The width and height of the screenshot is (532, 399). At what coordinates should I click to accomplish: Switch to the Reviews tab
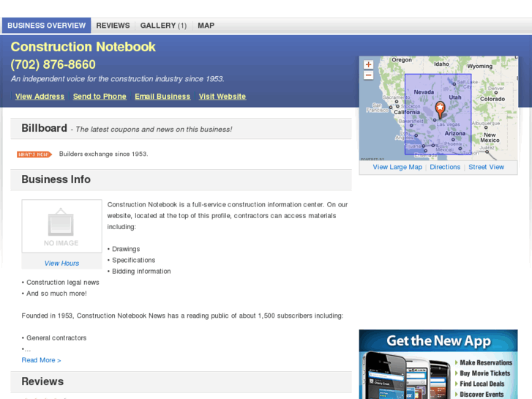point(113,26)
